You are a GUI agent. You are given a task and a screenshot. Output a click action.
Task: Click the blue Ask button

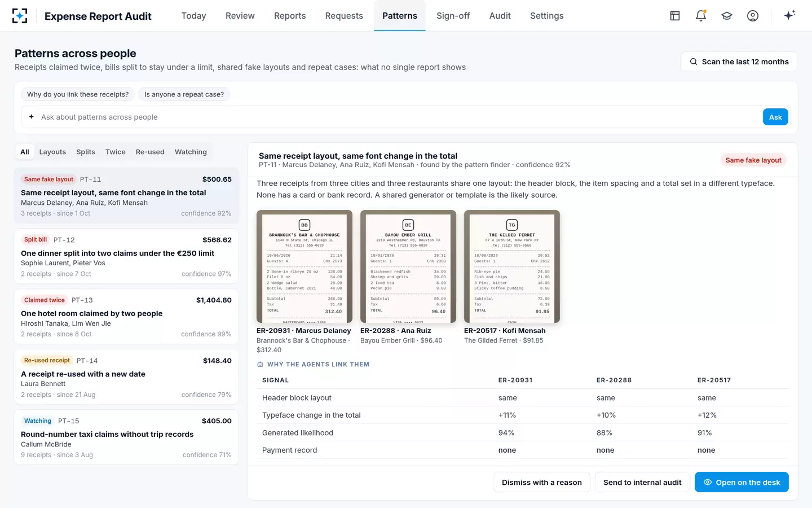[x=775, y=117]
